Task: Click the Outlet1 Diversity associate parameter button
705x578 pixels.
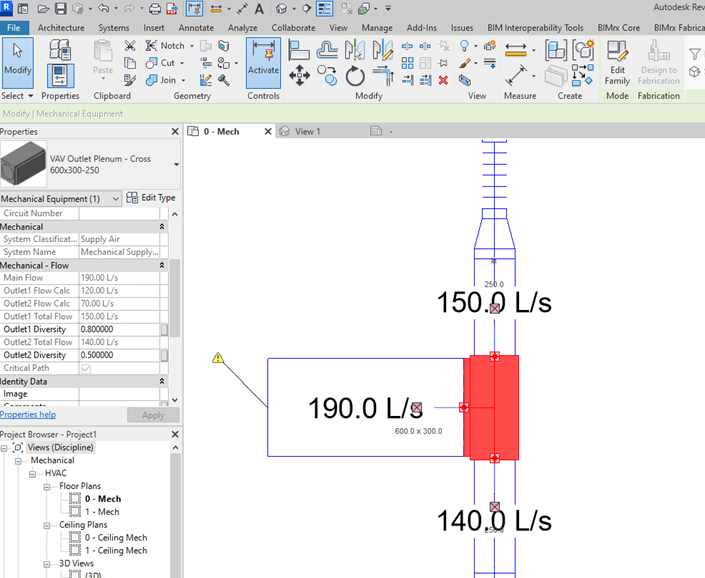Action: coord(165,329)
